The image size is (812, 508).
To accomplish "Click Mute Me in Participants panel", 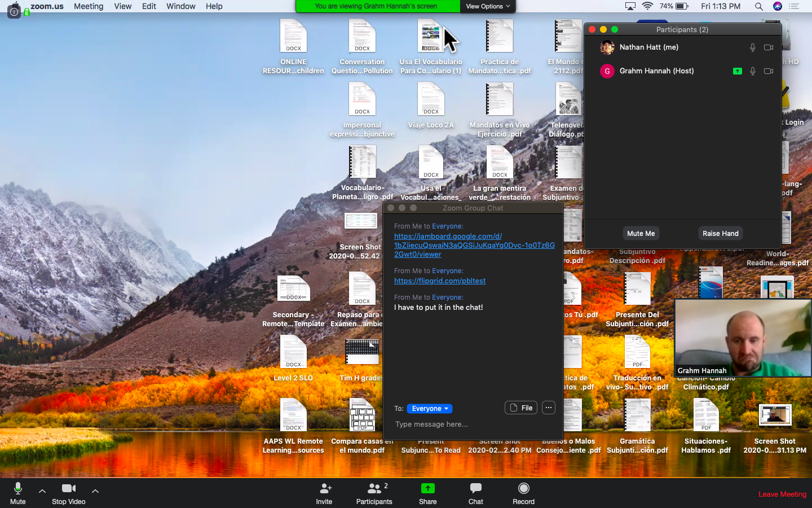I will [641, 234].
